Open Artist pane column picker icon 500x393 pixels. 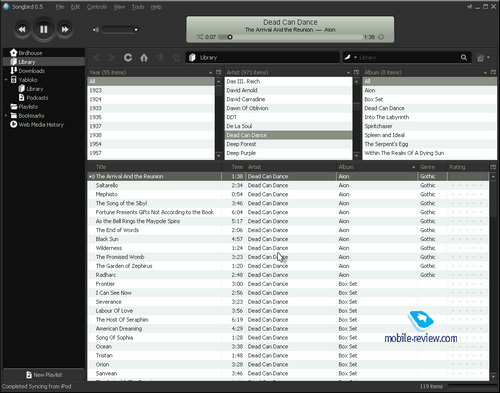[356, 72]
